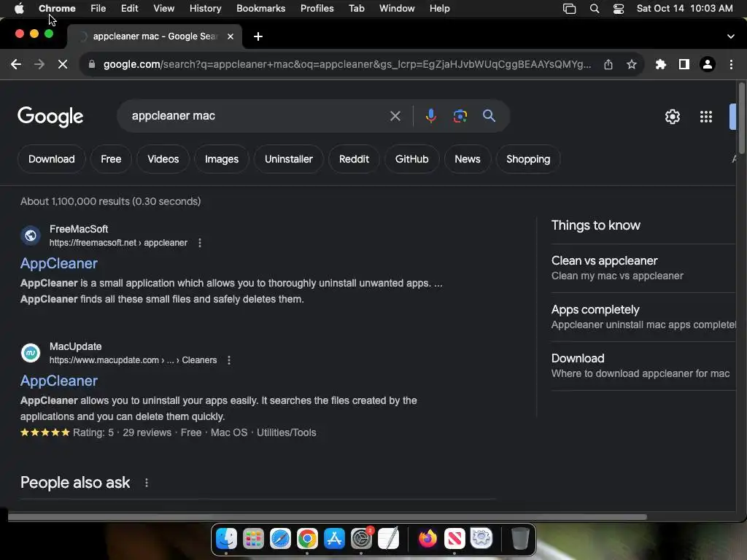The height and width of the screenshot is (560, 747).
Task: Open the Bookmarks menu
Action: (260, 9)
